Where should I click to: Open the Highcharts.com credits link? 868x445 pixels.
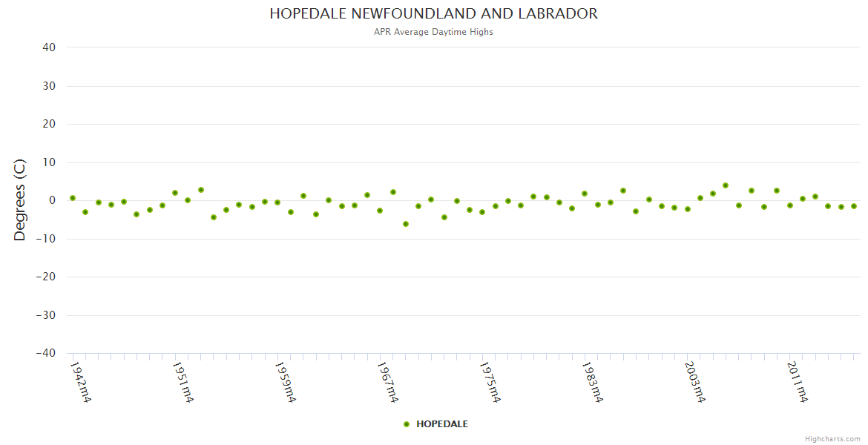pos(832,439)
